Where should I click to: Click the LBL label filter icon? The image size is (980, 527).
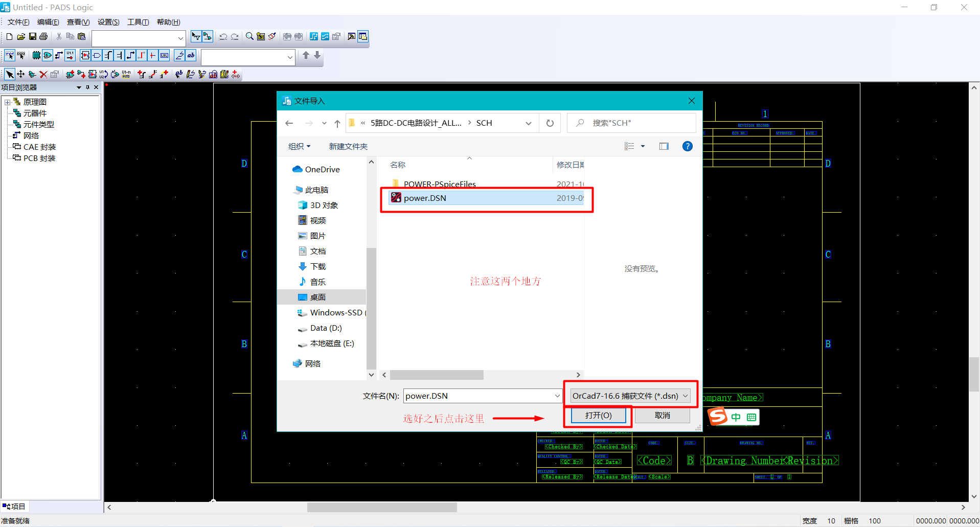(x=164, y=56)
